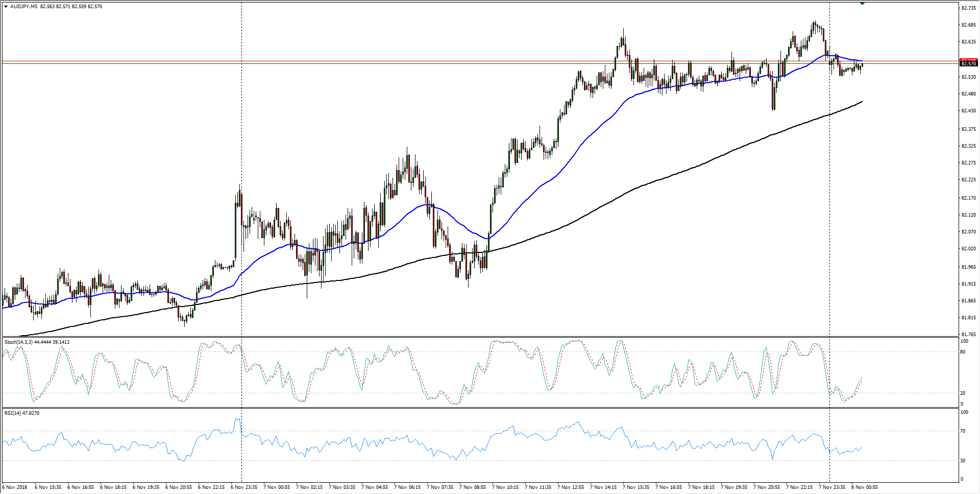The image size is (980, 494).
Task: Click the green chart shift triangle marker
Action: (862, 4)
